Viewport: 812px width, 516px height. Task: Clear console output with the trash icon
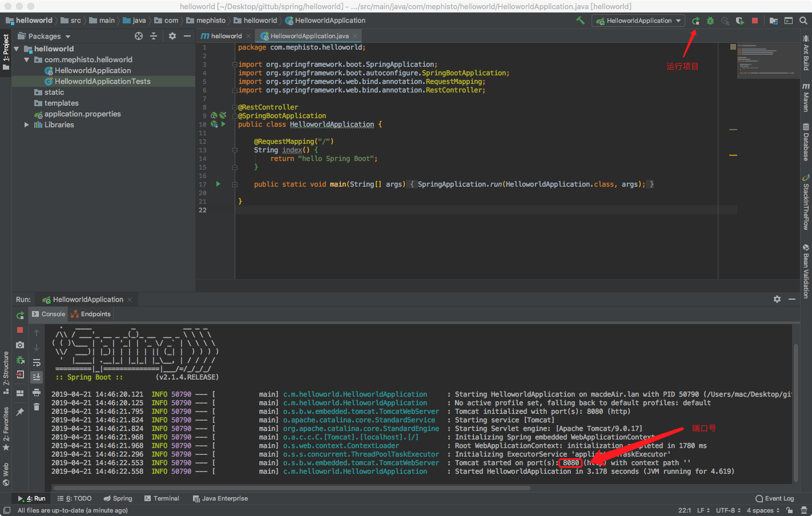pos(37,406)
